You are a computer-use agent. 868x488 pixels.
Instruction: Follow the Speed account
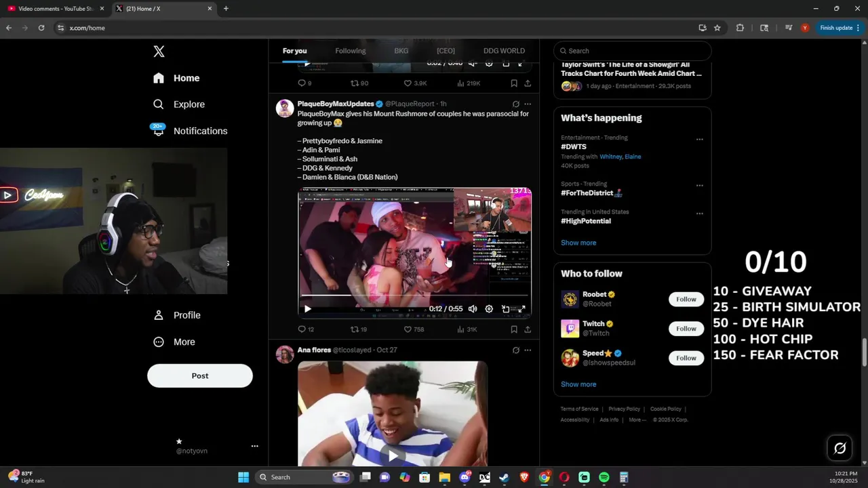point(686,358)
